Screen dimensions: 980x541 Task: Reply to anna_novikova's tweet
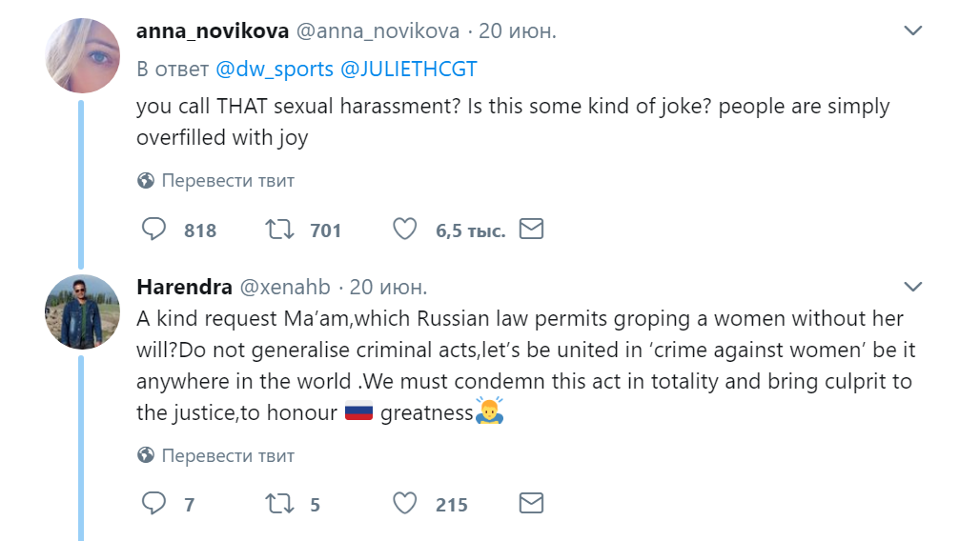click(x=153, y=230)
